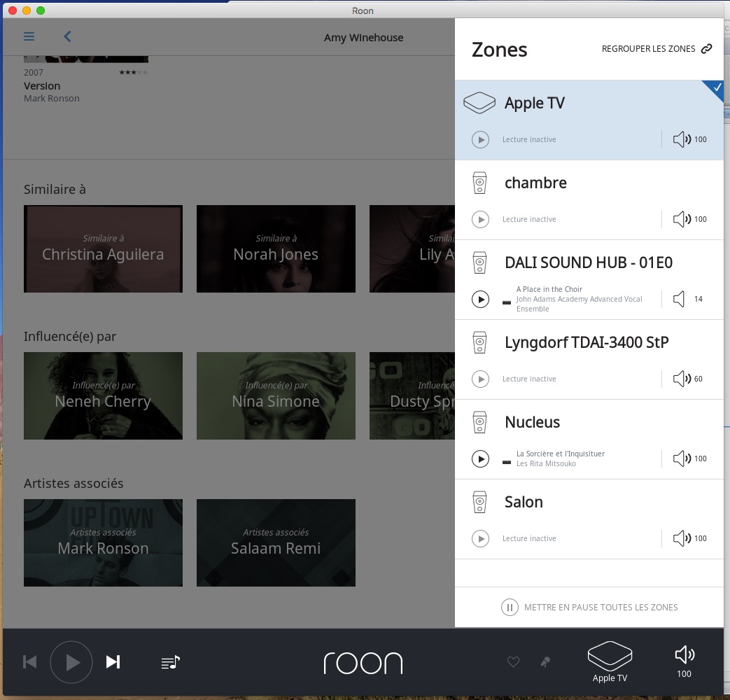
Task: Open volume for Apple TV zone
Action: tap(690, 139)
